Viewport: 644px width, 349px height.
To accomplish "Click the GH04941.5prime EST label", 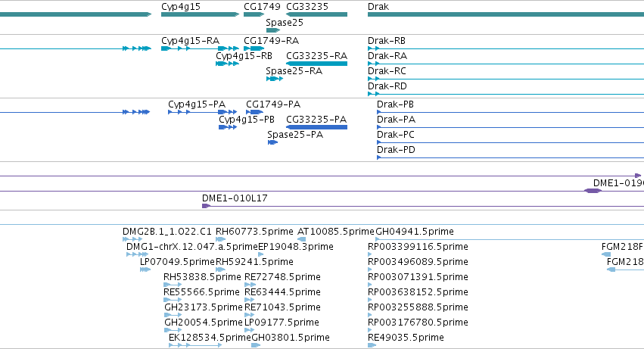I will tap(415, 232).
